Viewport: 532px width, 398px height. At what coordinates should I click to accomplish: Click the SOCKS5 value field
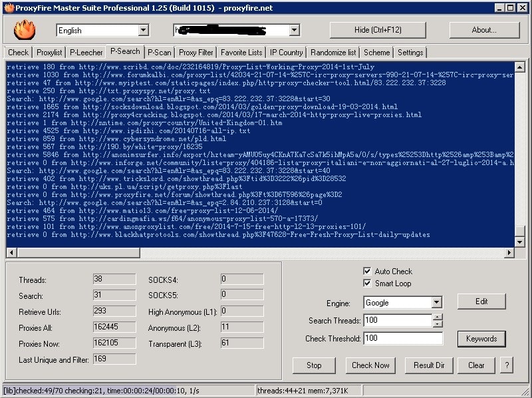point(242,295)
